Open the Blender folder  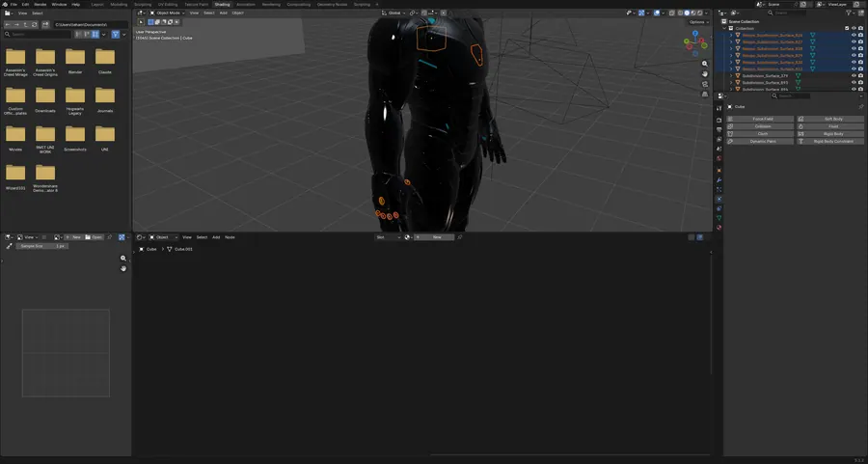(74, 60)
